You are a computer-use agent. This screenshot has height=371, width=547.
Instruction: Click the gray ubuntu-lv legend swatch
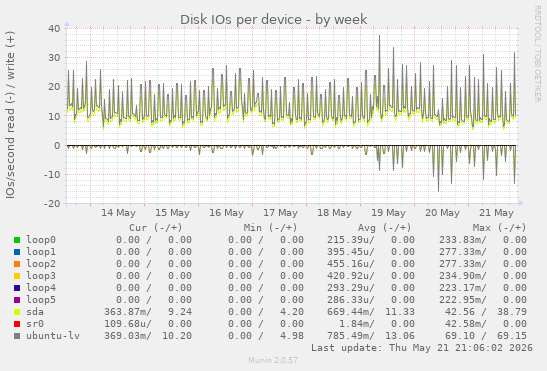[17, 336]
